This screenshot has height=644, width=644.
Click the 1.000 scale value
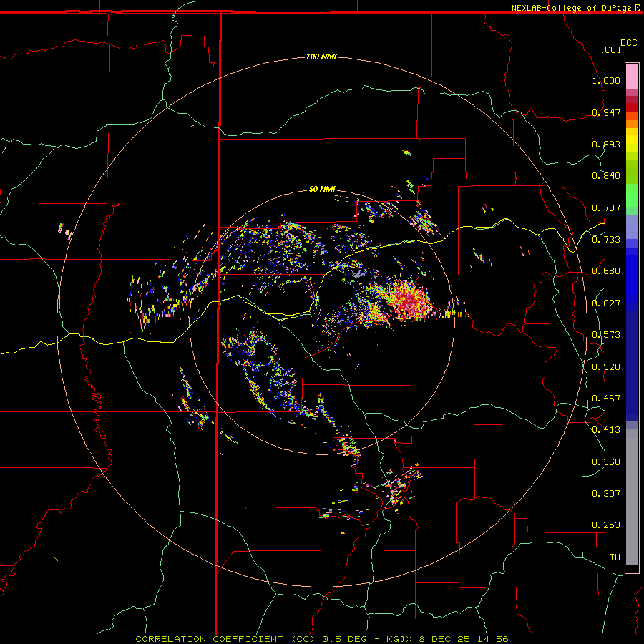click(606, 80)
